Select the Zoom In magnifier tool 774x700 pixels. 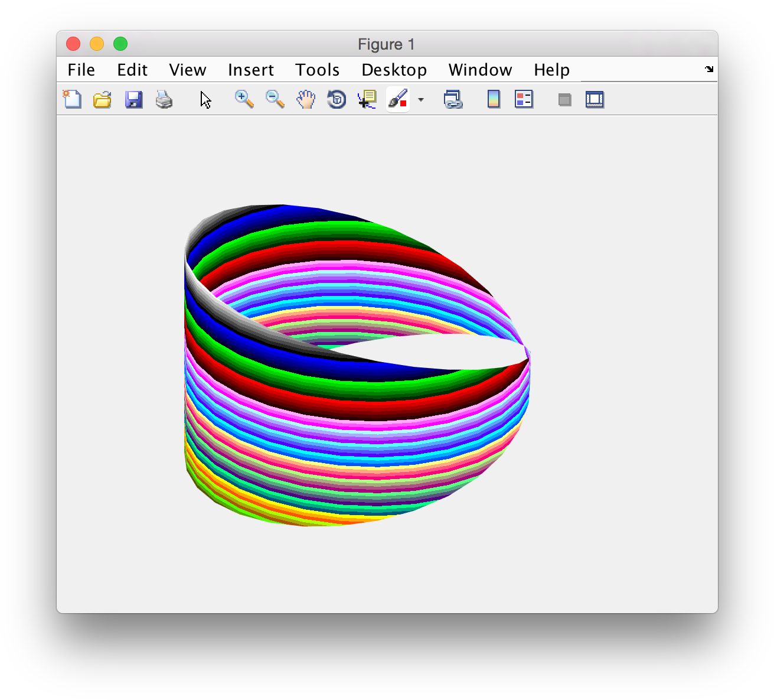244,99
